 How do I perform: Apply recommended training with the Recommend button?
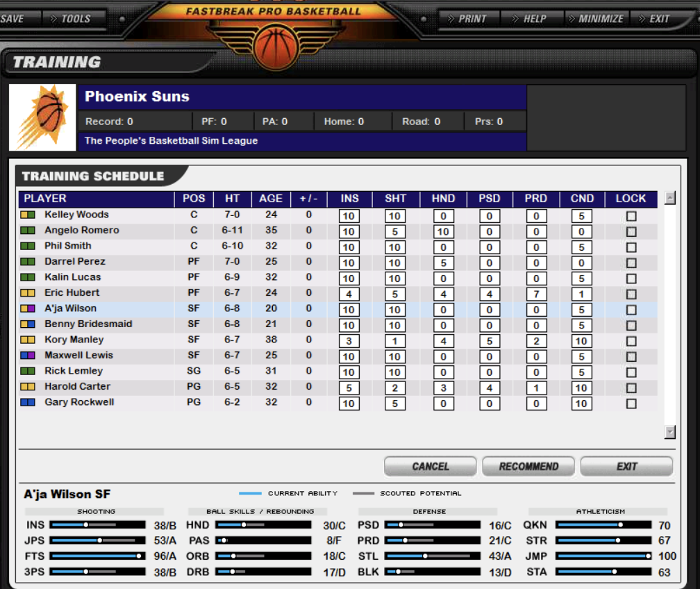[528, 466]
